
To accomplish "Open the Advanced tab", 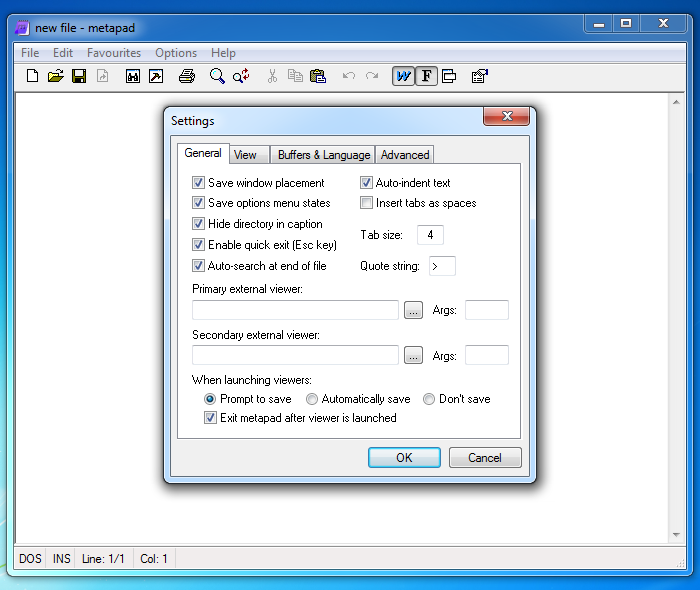I will 404,155.
